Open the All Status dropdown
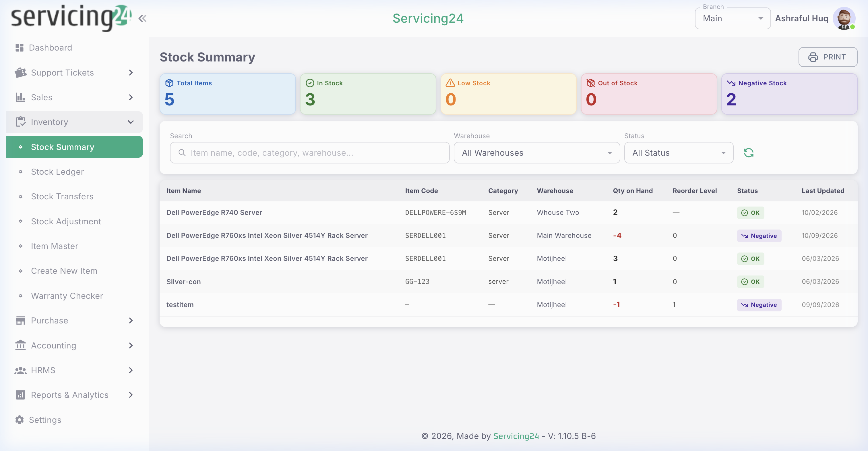The image size is (868, 451). point(679,153)
